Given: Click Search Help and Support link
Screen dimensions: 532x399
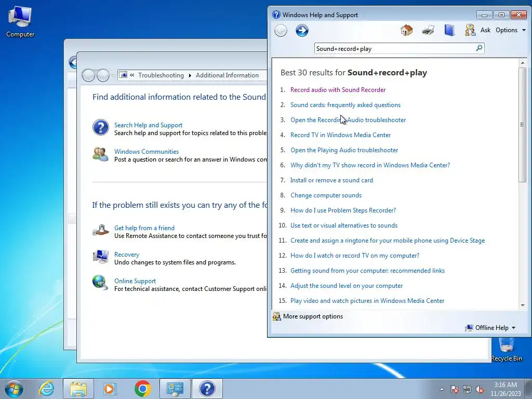Looking at the screenshot, I should (x=148, y=125).
